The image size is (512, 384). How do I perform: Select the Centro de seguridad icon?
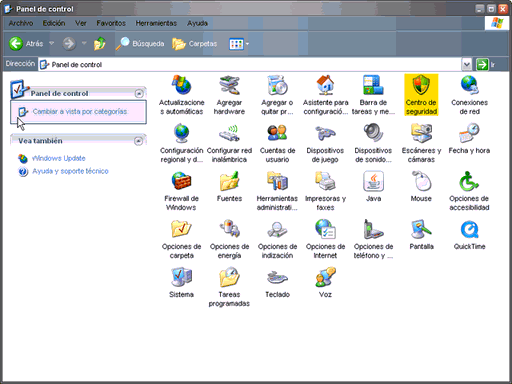tap(421, 95)
